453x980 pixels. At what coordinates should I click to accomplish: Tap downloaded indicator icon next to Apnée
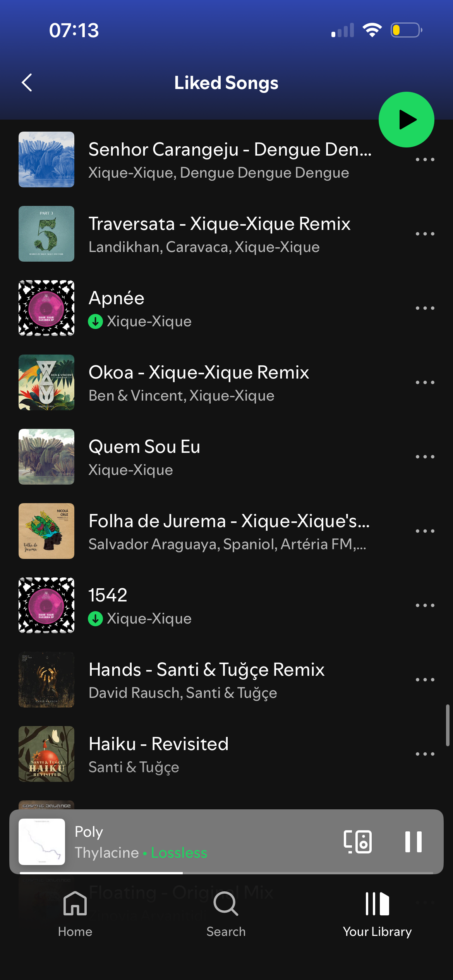pyautogui.click(x=95, y=321)
